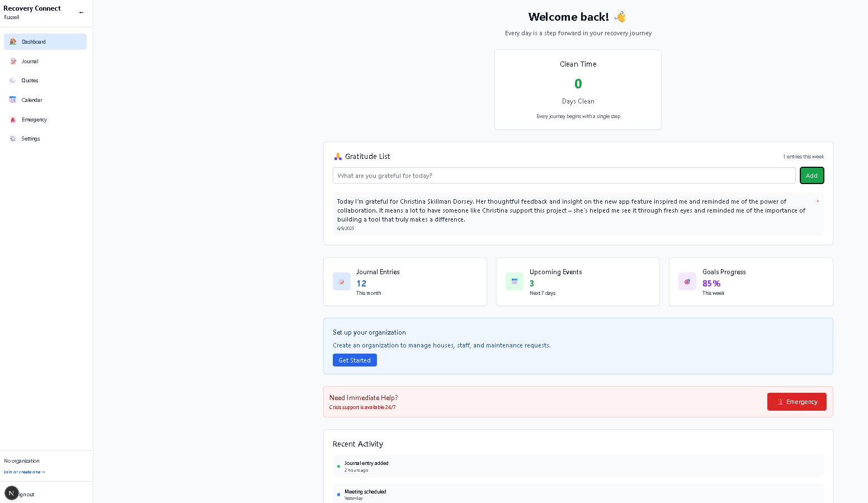Open the Journal menu item
Image resolution: width=868 pixels, height=503 pixels.
point(30,61)
